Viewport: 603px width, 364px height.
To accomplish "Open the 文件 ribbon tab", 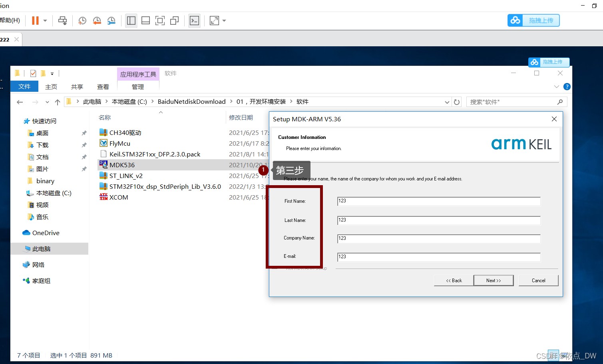I will (x=24, y=87).
